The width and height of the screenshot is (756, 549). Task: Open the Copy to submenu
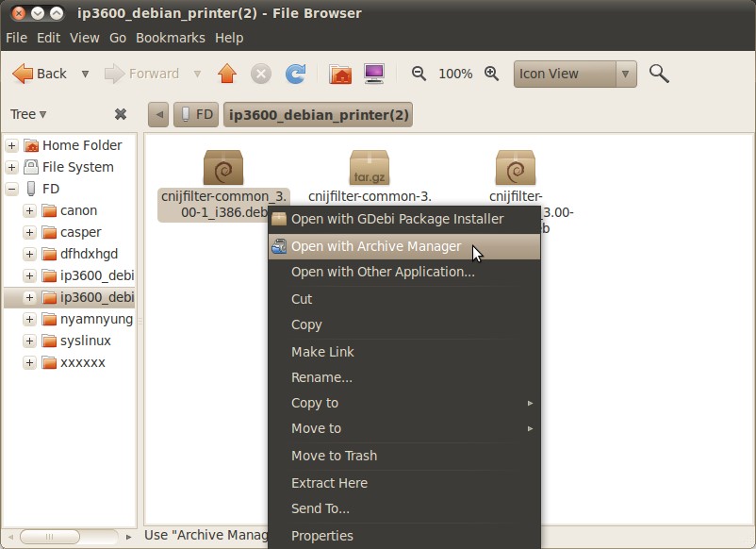(x=404, y=403)
